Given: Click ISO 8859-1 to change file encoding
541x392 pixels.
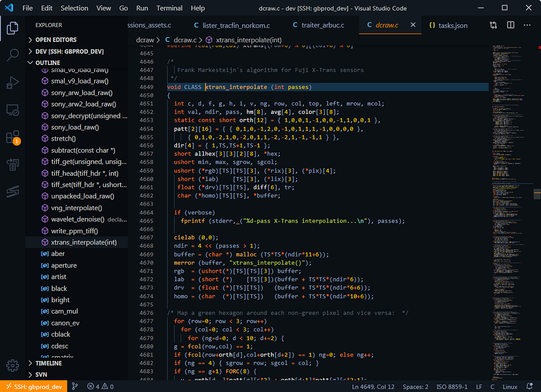Looking at the screenshot, I should (452, 386).
